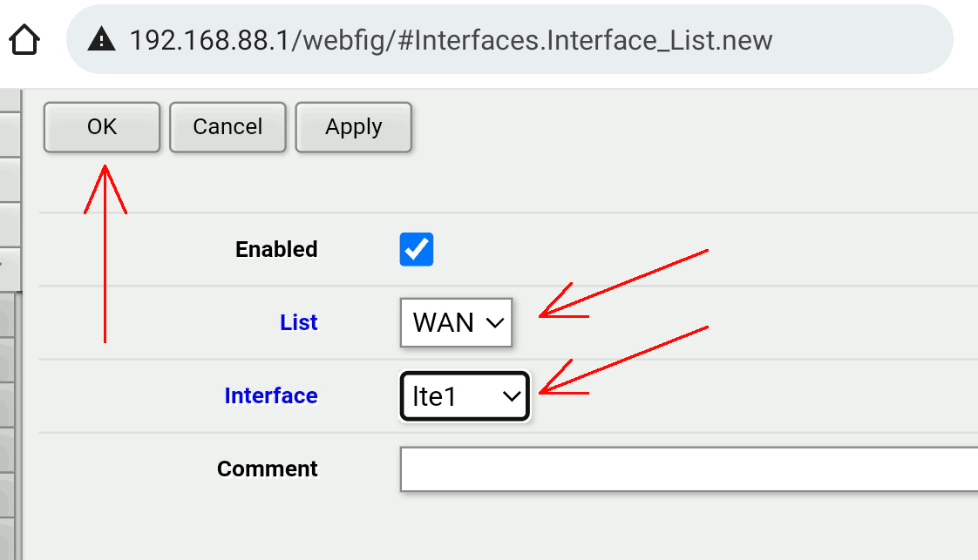Click the Enabled field label

tap(276, 250)
